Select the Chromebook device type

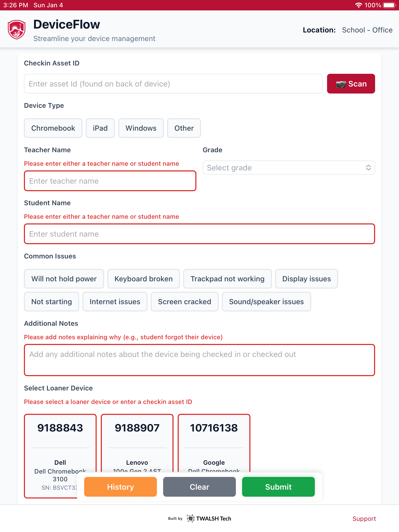pyautogui.click(x=53, y=128)
